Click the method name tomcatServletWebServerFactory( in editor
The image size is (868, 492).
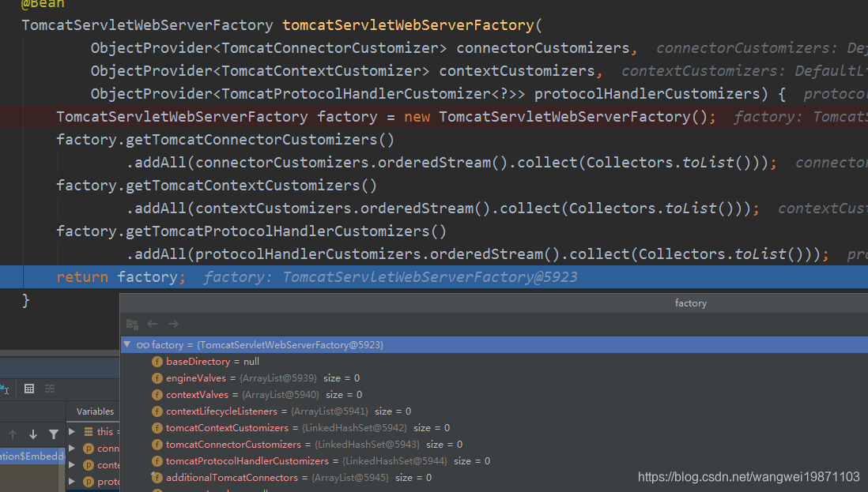pos(413,25)
